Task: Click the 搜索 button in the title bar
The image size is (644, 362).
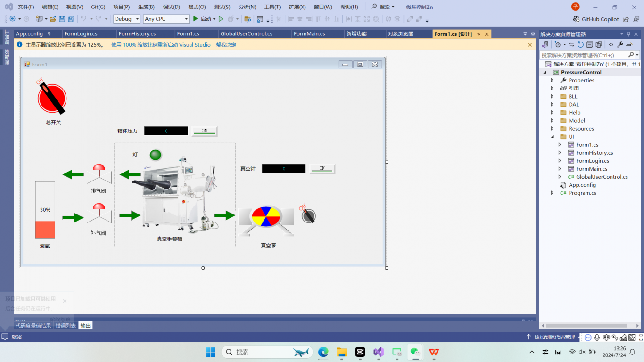Action: (x=383, y=7)
